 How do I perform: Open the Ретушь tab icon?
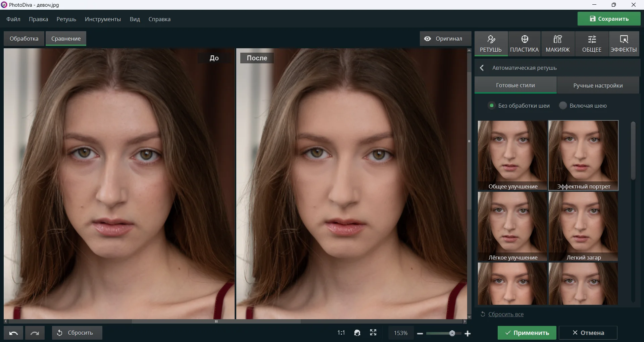[x=491, y=44]
